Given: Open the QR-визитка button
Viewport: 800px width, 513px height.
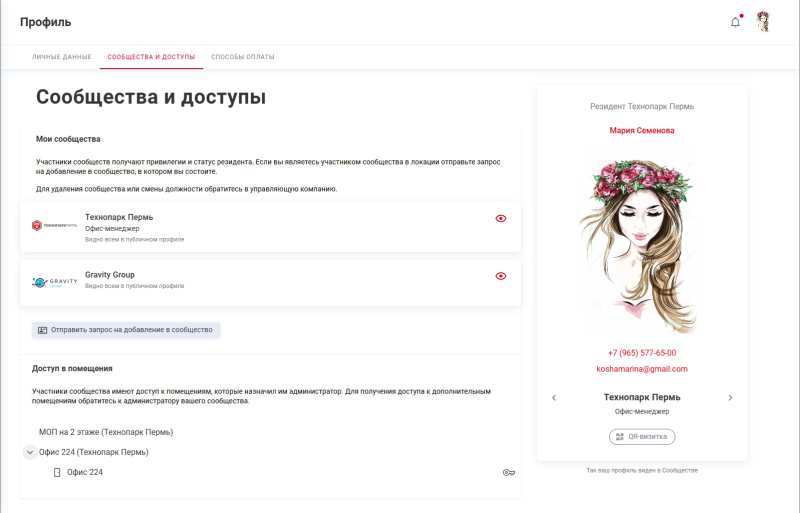Looking at the screenshot, I should 642,437.
